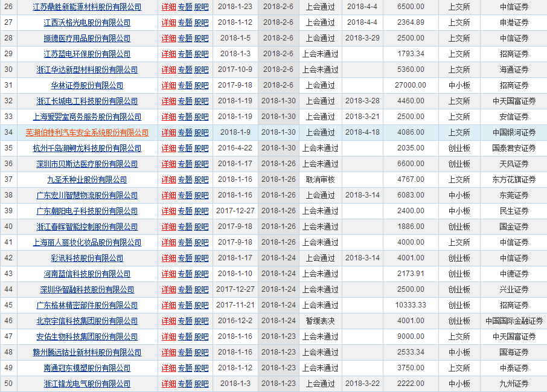Image resolution: width=547 pixels, height=392 pixels.
Task: Open 杭州千岛湖鲟龙科技股份有限公司 link
Action: pyautogui.click(x=87, y=149)
